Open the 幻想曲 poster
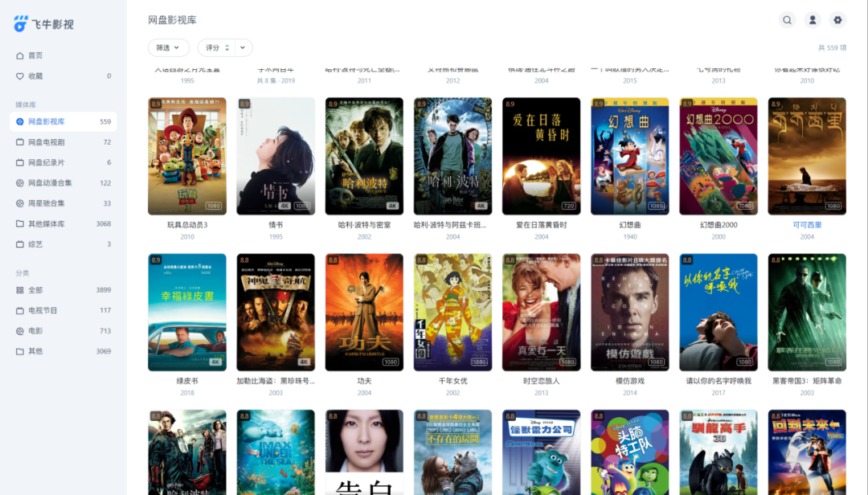 click(630, 156)
